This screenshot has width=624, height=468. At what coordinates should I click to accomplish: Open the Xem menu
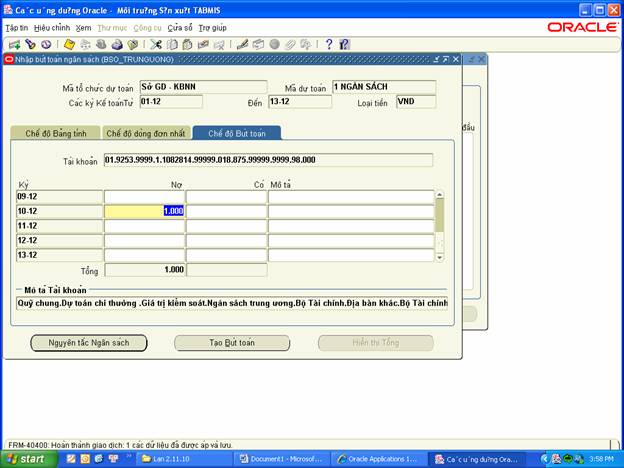pyautogui.click(x=84, y=28)
